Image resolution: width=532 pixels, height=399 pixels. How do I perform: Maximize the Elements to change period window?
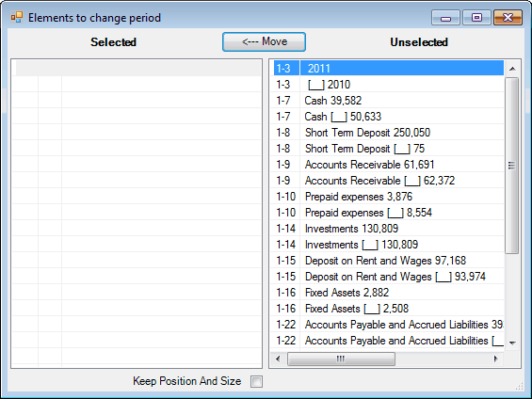476,18
